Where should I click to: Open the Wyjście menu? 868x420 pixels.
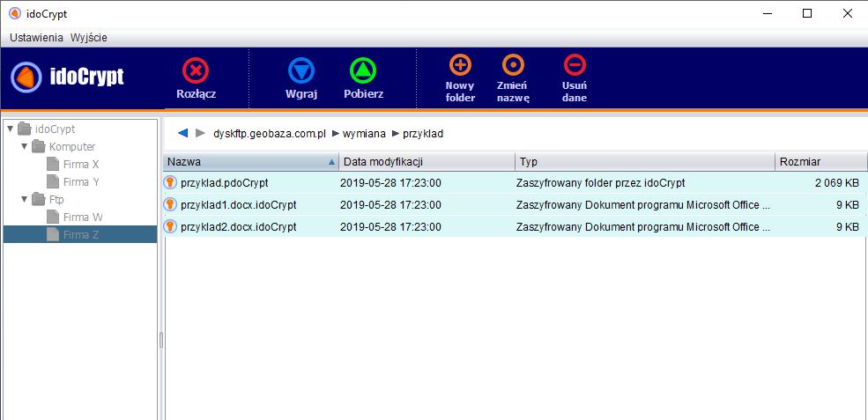tap(89, 38)
